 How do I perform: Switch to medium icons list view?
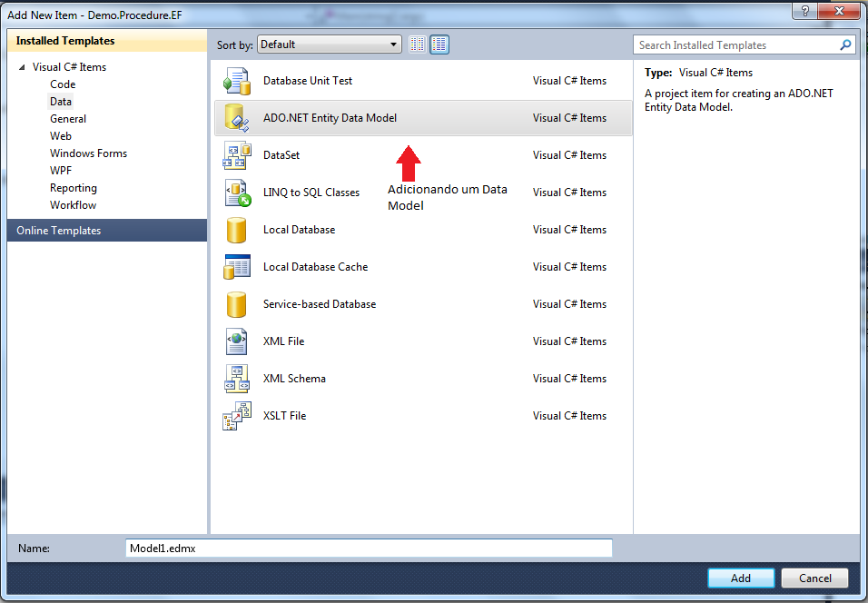point(439,44)
